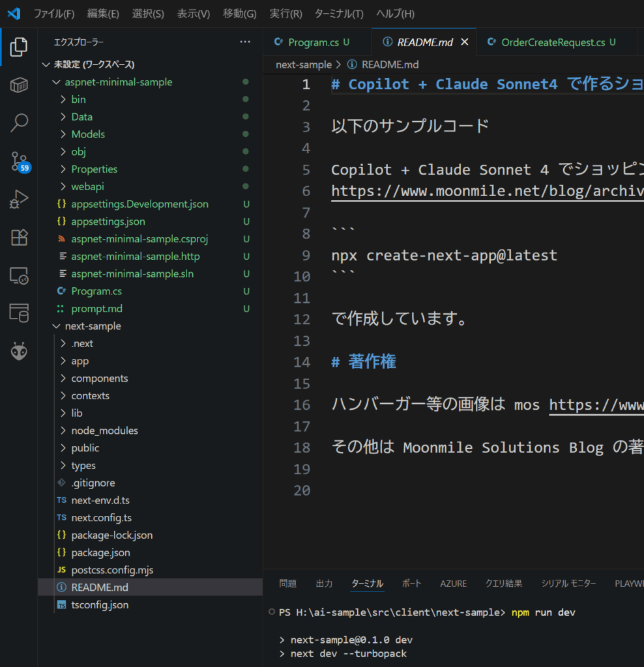The width and height of the screenshot is (644, 667).
Task: Collapse the aspnet-minimal-sample root folder
Action: [x=118, y=82]
